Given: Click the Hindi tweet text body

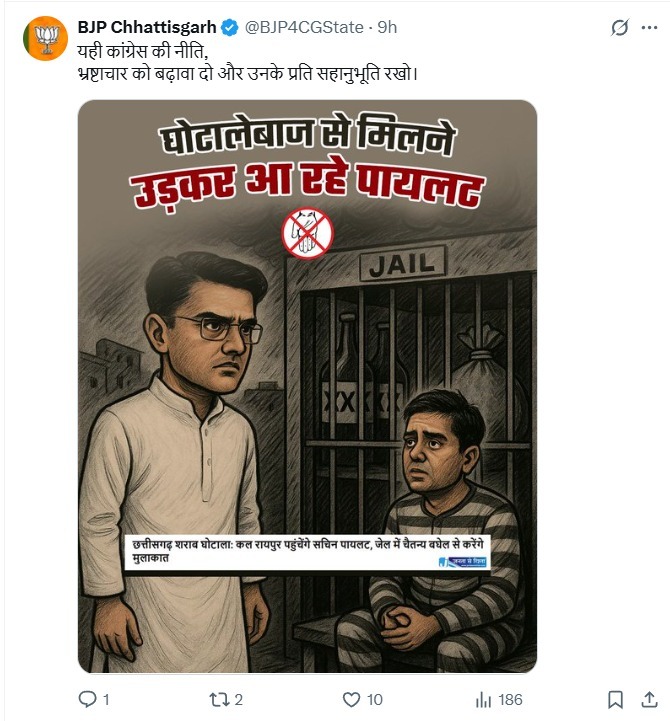Looking at the screenshot, I should (248, 63).
